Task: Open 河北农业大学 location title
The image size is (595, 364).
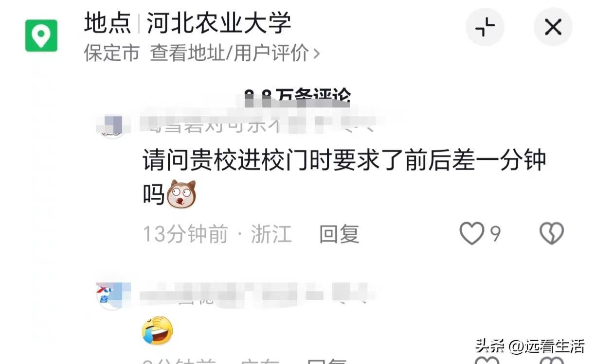Action: (219, 23)
